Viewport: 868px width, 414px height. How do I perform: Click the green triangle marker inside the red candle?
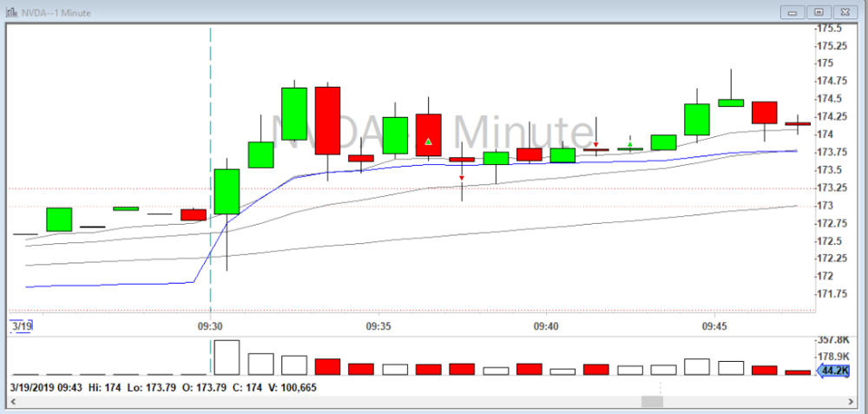click(x=428, y=141)
